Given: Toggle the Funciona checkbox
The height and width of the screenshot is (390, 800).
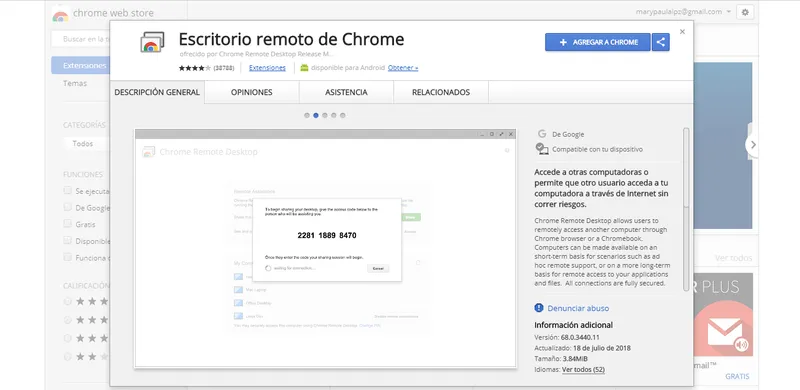Looking at the screenshot, I should [x=67, y=257].
